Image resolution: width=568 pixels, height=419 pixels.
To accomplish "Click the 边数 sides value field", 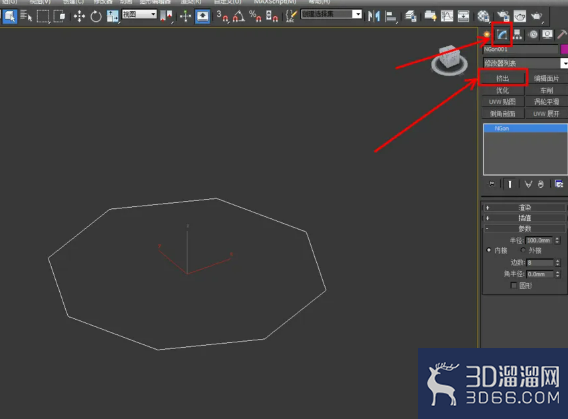I will [x=539, y=263].
